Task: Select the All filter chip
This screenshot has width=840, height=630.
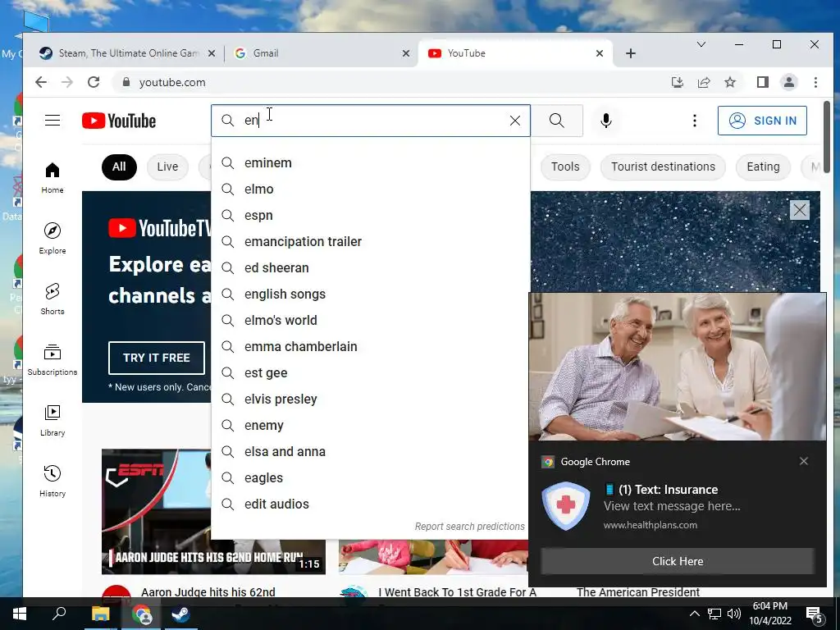Action: 119,167
